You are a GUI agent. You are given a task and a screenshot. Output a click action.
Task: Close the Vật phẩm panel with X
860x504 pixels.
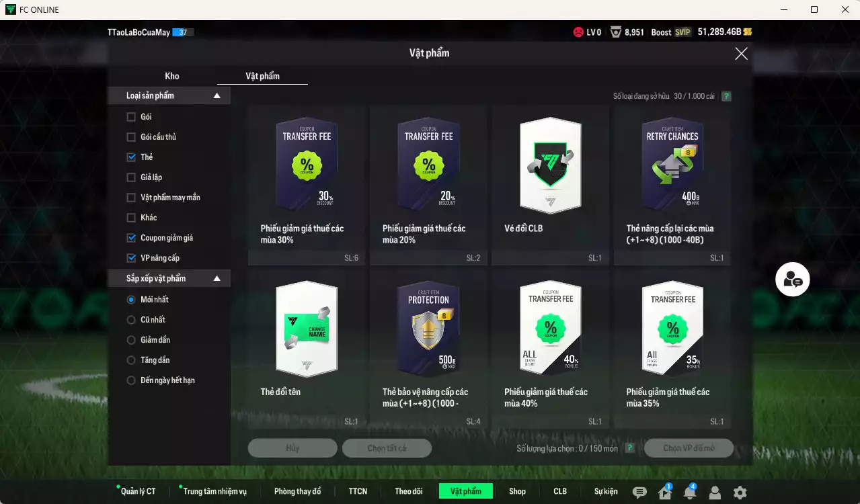(x=741, y=54)
